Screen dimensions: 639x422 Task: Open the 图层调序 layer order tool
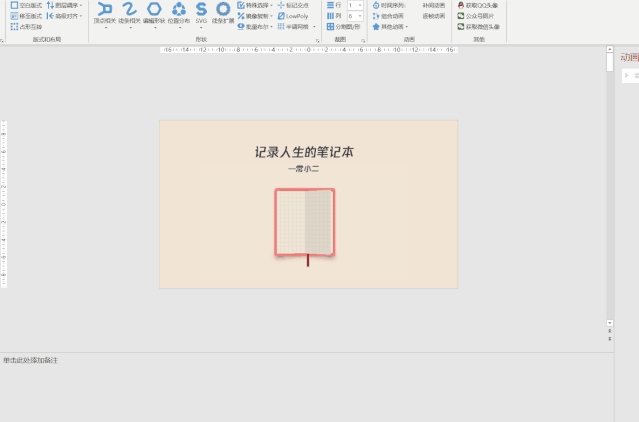click(64, 5)
